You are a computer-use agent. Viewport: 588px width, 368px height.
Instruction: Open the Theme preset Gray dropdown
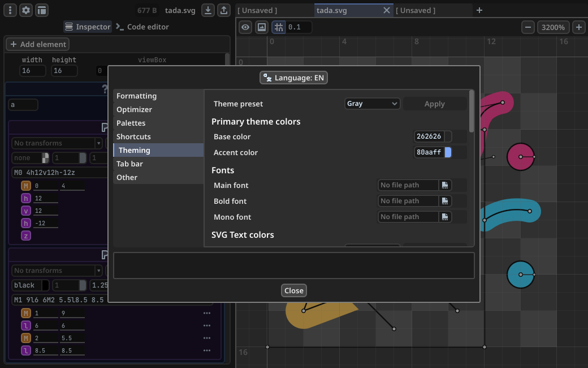coord(372,104)
